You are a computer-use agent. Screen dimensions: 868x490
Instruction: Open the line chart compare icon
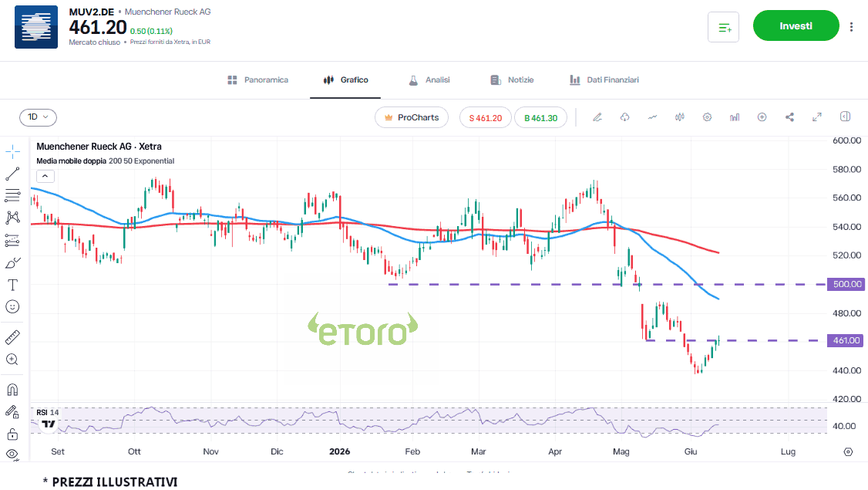pos(653,117)
